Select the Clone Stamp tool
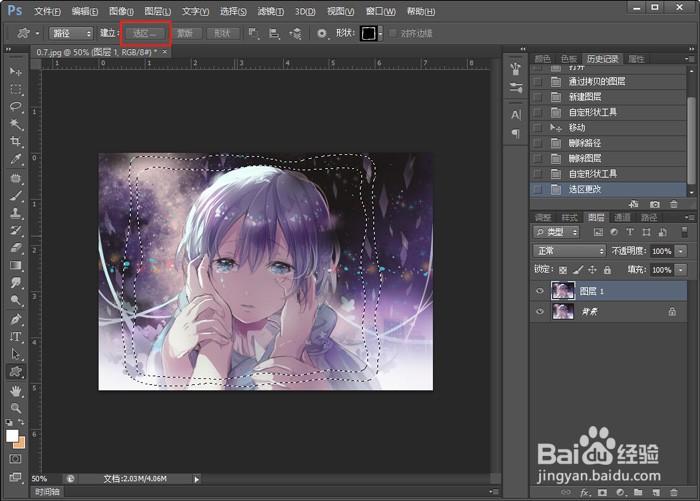This screenshot has width=700, height=501. tap(16, 213)
